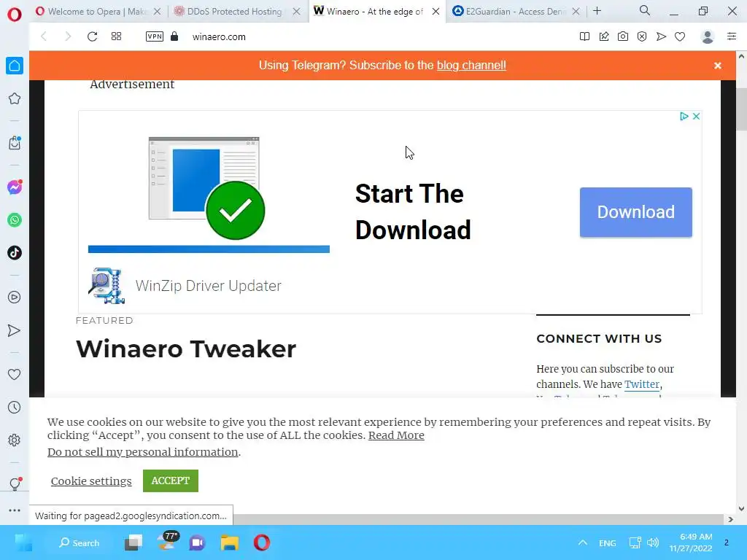Open the weather widget showing 77°

click(167, 542)
